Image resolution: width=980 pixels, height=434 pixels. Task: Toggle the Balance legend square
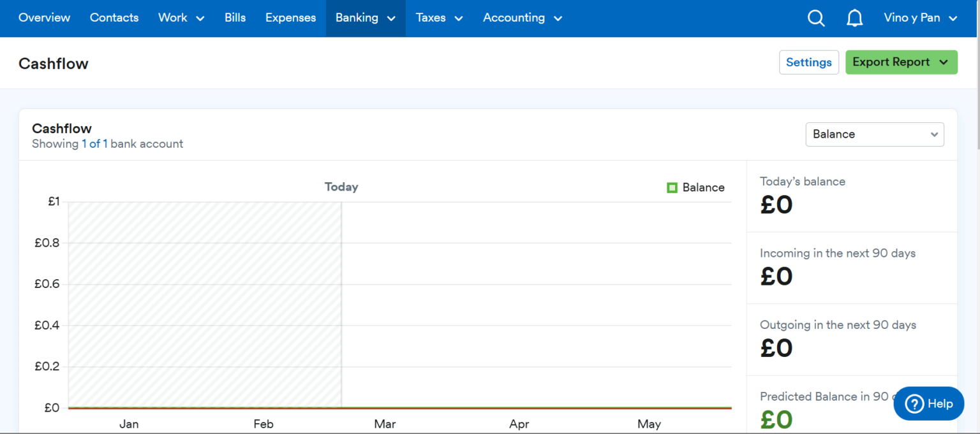(672, 187)
